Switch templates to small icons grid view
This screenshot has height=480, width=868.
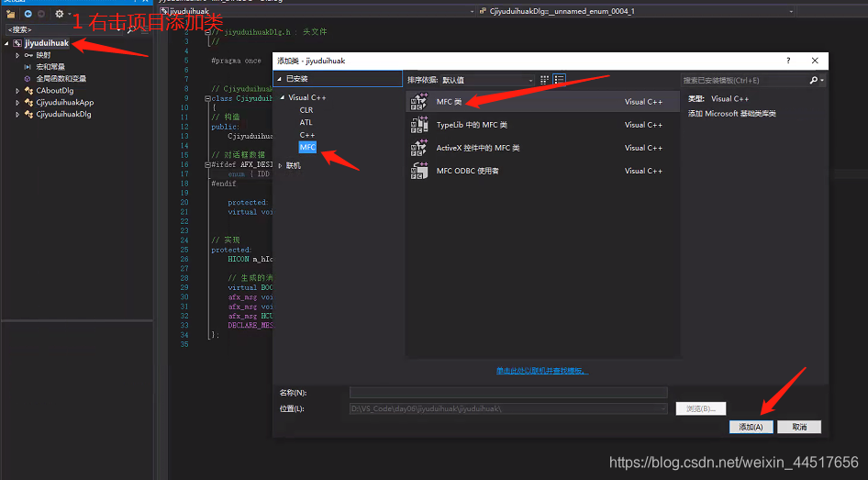point(544,80)
